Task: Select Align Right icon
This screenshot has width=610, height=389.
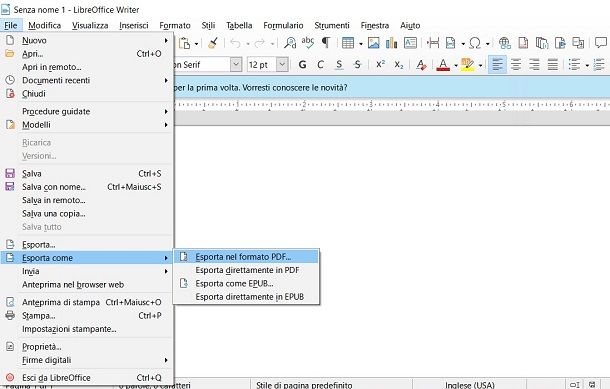Action: (x=534, y=65)
